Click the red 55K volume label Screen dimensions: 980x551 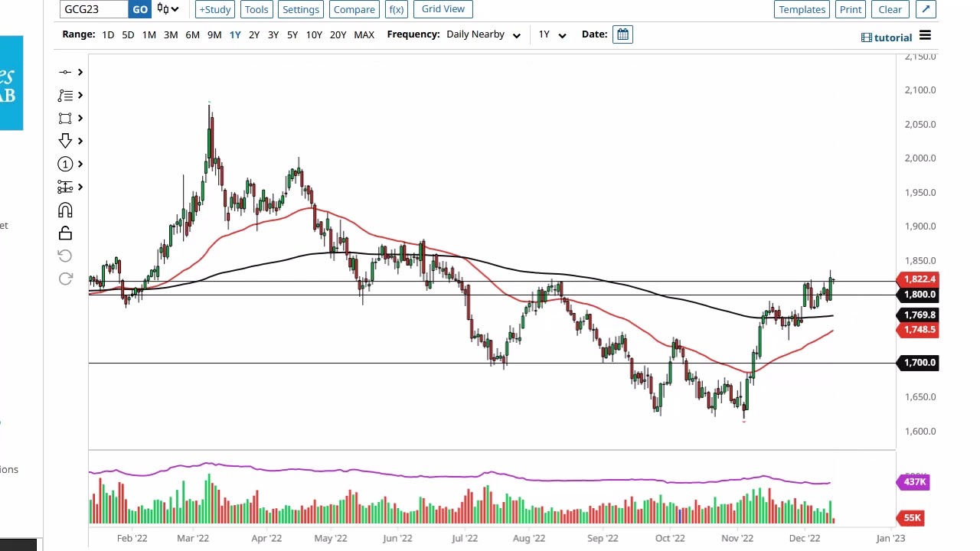(911, 518)
